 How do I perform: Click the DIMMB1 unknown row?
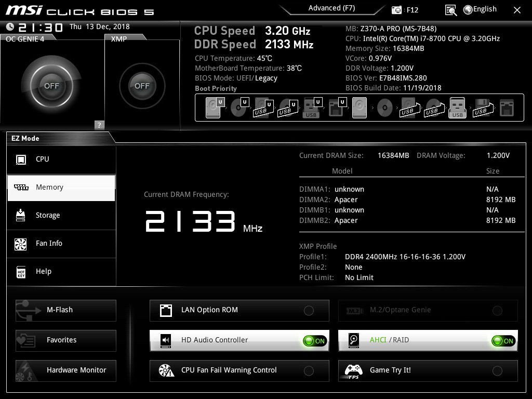(407, 210)
